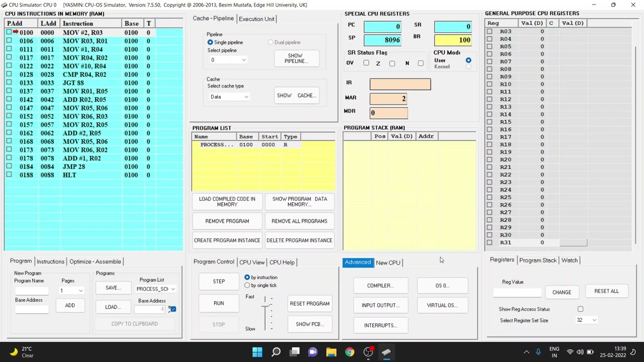Screen dimensions: 644x362
Task: Tick the checkbox next to register R10
Action: (x=490, y=84)
